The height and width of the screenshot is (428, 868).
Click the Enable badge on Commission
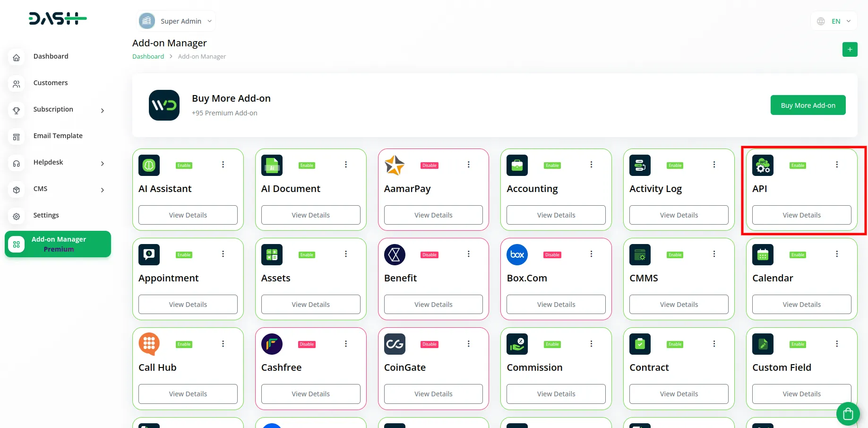point(552,344)
